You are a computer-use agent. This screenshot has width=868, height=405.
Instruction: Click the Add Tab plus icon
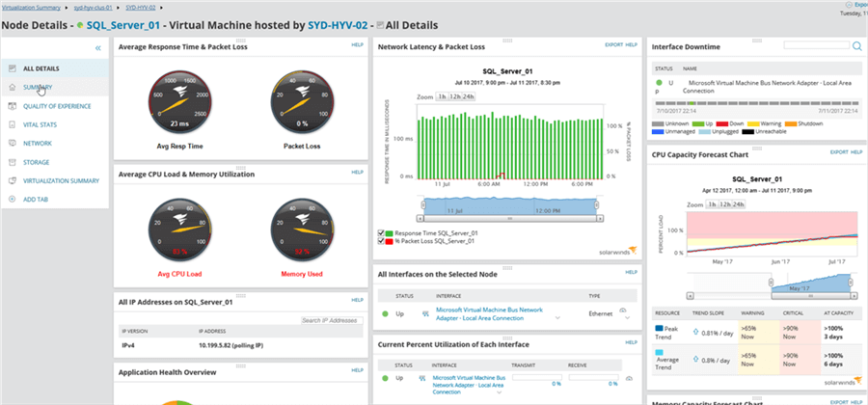[13, 200]
